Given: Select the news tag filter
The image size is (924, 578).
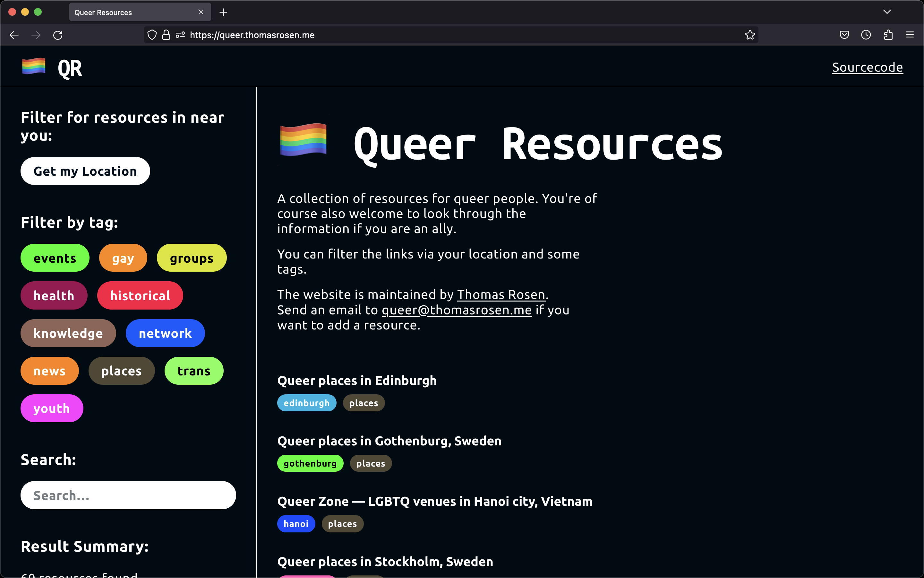Looking at the screenshot, I should click(50, 371).
